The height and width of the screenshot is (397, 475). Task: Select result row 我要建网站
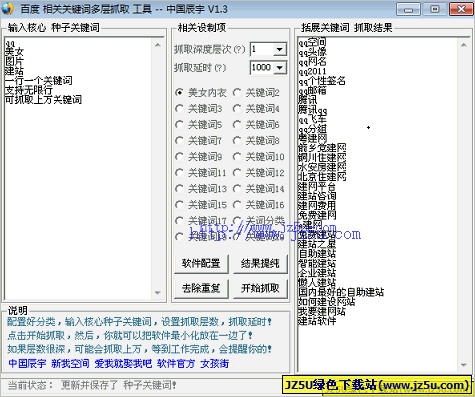(x=322, y=312)
